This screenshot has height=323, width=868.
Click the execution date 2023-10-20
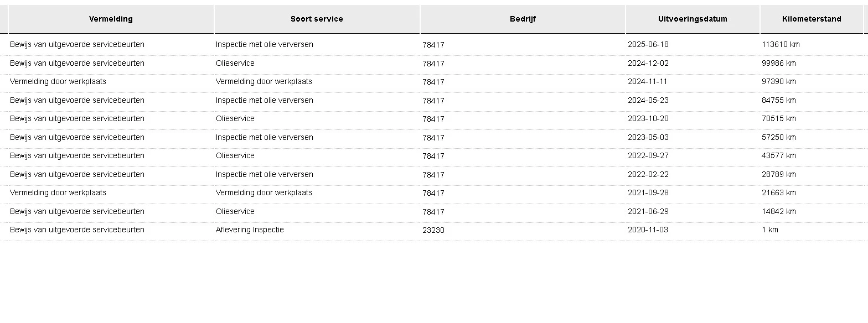pyautogui.click(x=648, y=119)
